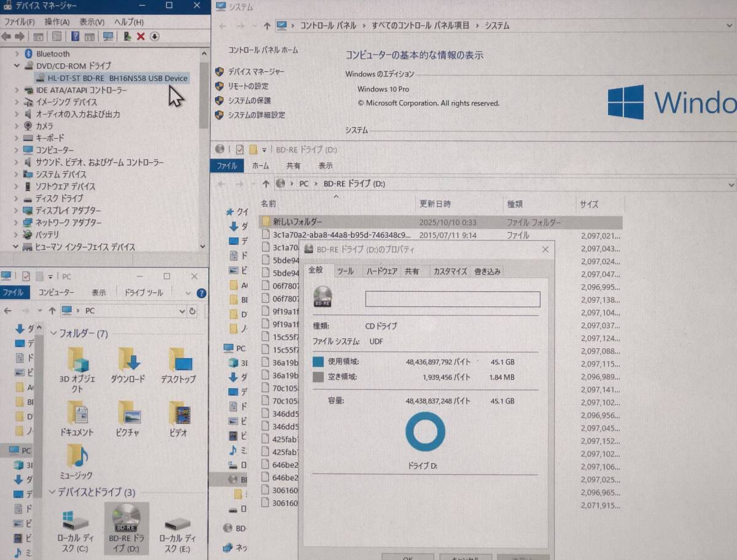Screen dimensions: 737x560
Task: Click the blue 使用領域 color legend swatch
Action: [x=318, y=362]
